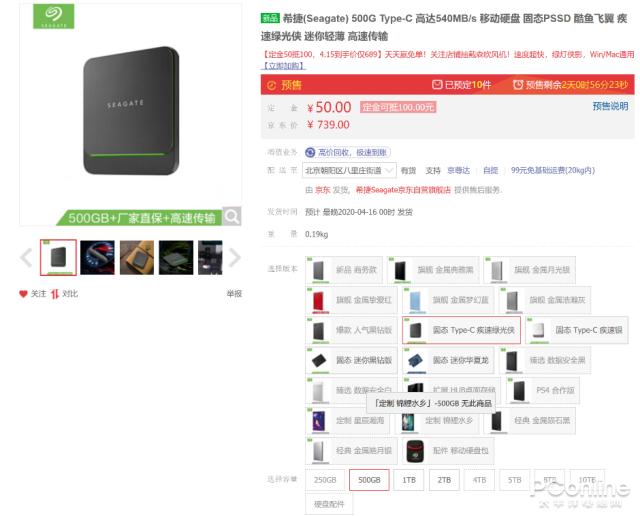Click the magnifier zoom icon on product image
This screenshot has width=640, height=516.
(232, 216)
